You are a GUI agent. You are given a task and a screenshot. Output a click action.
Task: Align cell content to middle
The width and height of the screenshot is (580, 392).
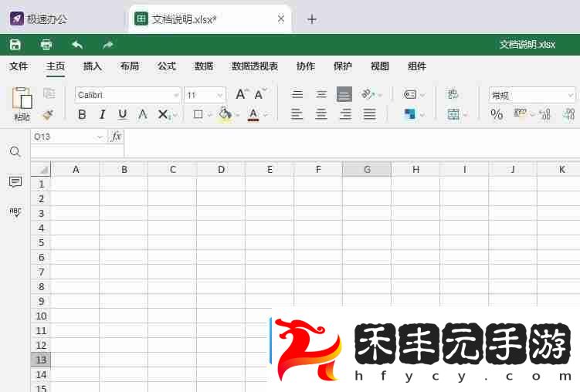click(x=321, y=94)
